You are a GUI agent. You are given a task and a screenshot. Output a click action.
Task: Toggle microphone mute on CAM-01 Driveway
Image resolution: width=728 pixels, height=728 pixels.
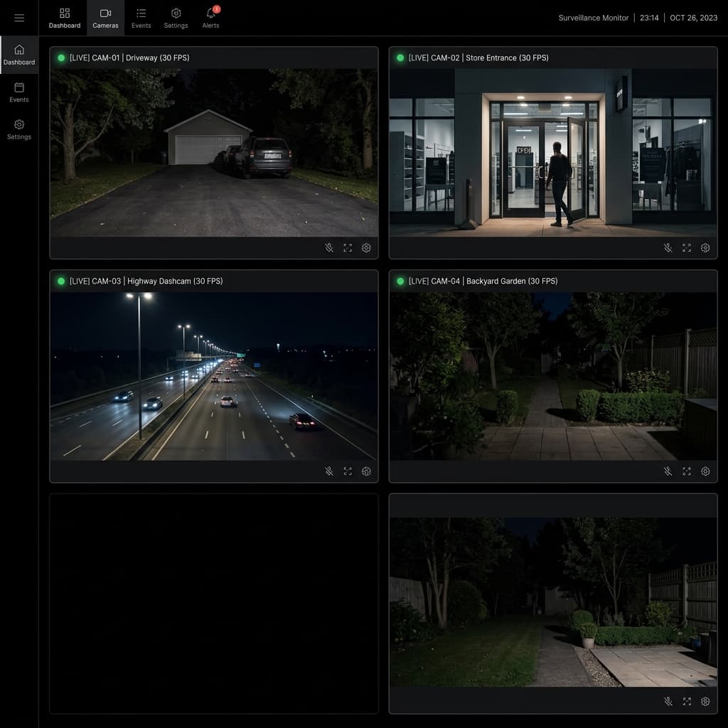329,248
